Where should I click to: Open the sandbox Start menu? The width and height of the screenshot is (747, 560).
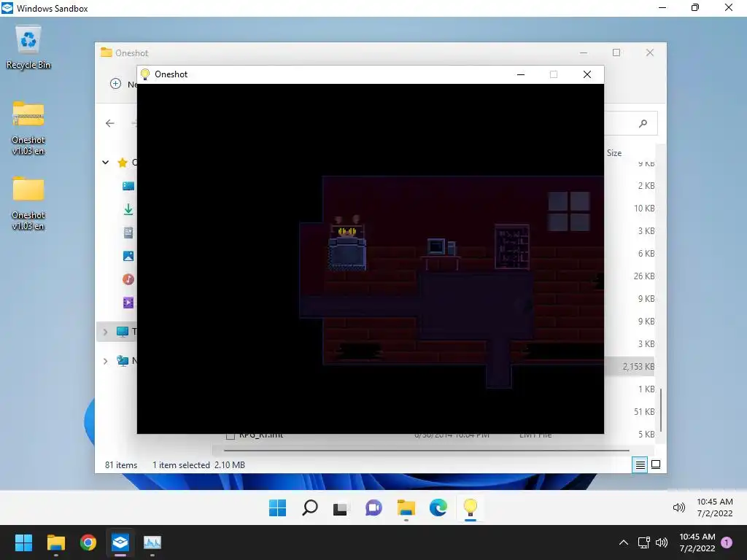[277, 507]
